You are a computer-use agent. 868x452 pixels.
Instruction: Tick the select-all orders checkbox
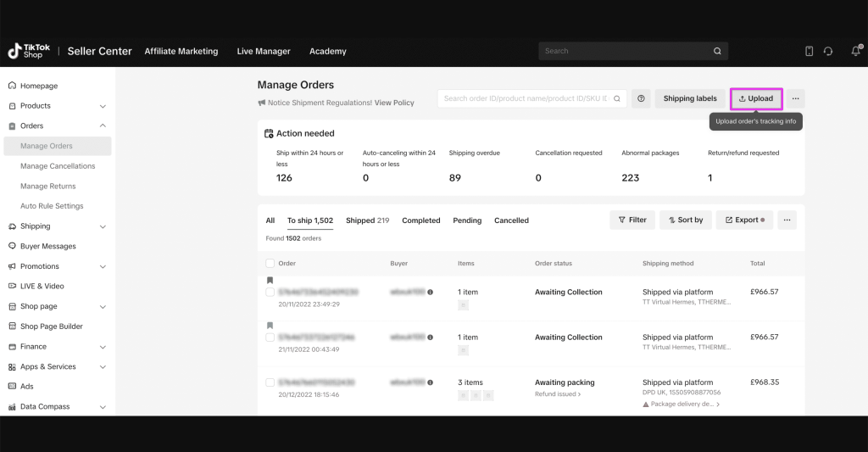pos(270,263)
